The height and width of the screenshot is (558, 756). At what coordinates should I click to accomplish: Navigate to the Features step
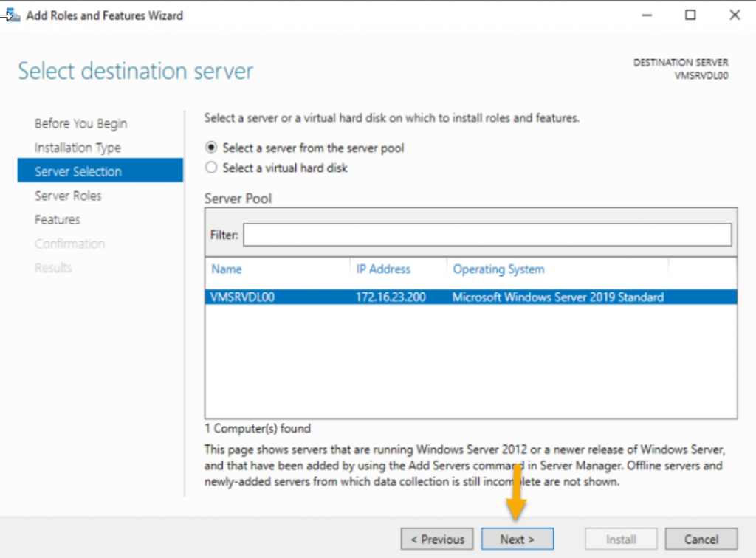[x=57, y=219]
